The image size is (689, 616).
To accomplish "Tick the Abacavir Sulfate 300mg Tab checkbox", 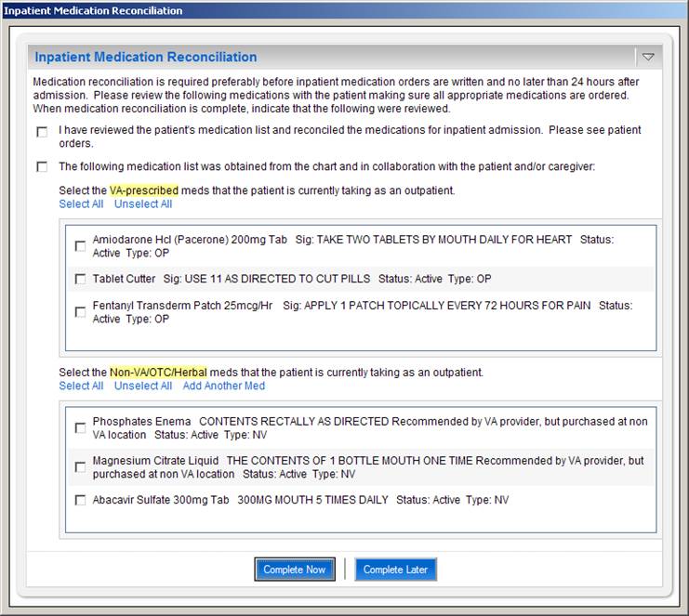I will 80,500.
